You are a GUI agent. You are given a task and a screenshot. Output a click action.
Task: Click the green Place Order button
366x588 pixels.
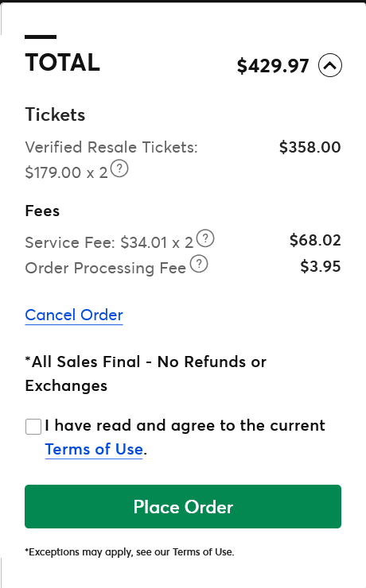(183, 507)
